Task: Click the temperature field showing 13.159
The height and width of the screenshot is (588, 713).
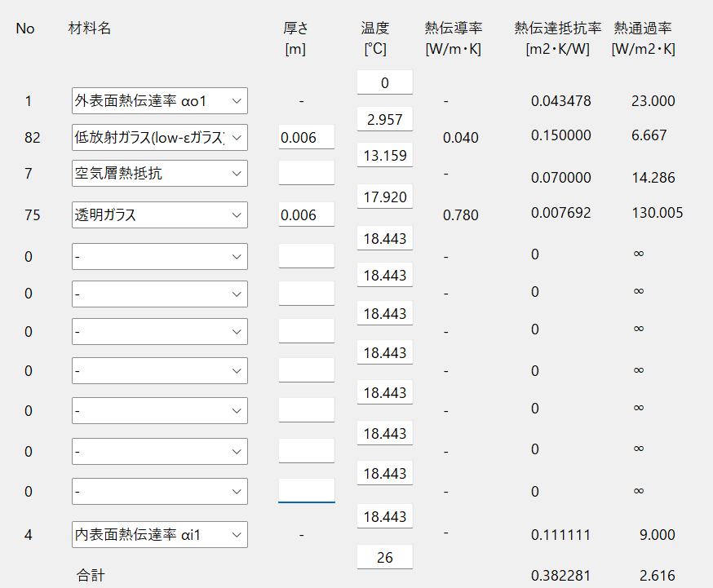Action: 385,155
